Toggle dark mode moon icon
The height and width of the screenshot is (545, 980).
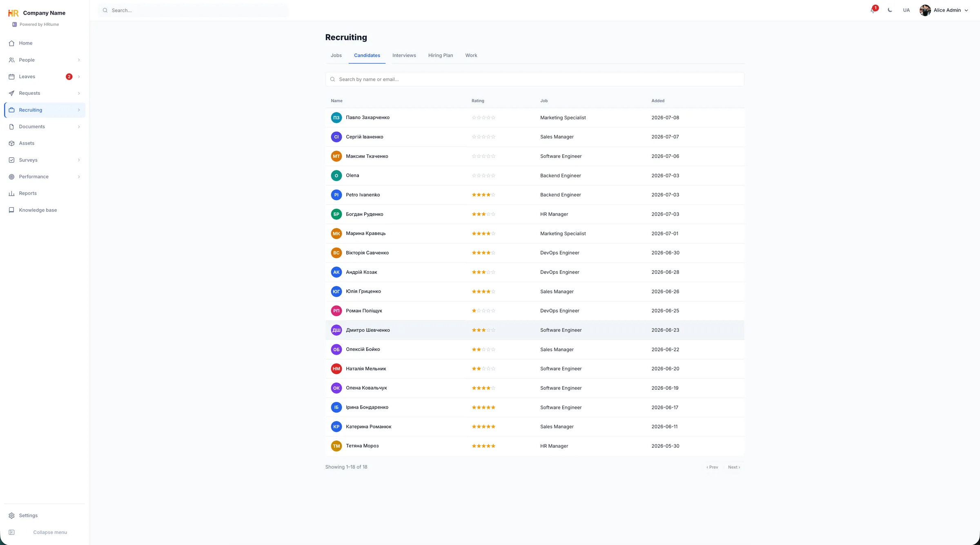(x=890, y=10)
